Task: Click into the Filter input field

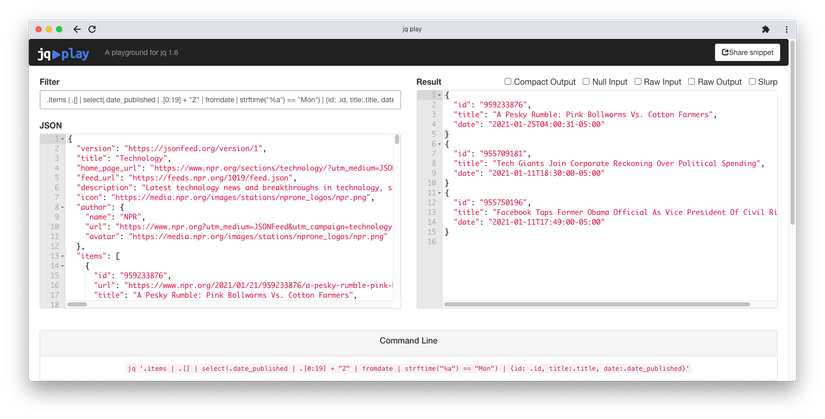Action: pos(220,100)
